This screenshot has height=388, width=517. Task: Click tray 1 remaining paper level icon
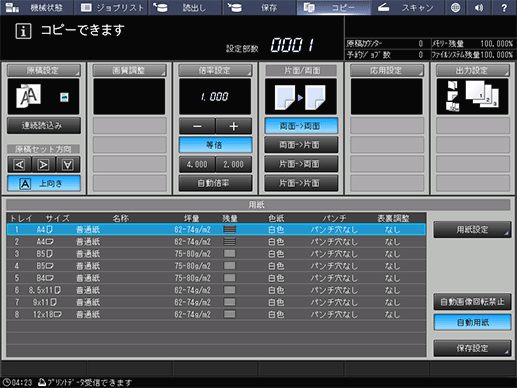pyautogui.click(x=230, y=229)
